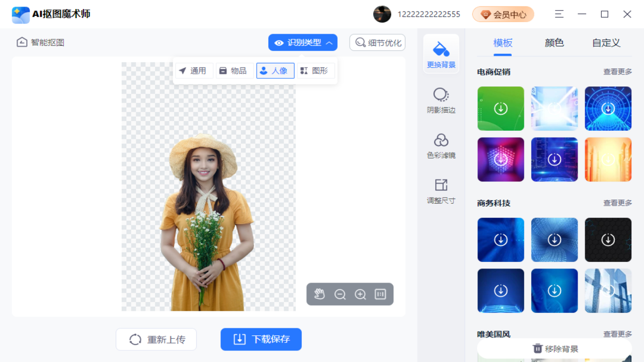Click the 下载保存 button
The image size is (644, 362).
tap(261, 339)
